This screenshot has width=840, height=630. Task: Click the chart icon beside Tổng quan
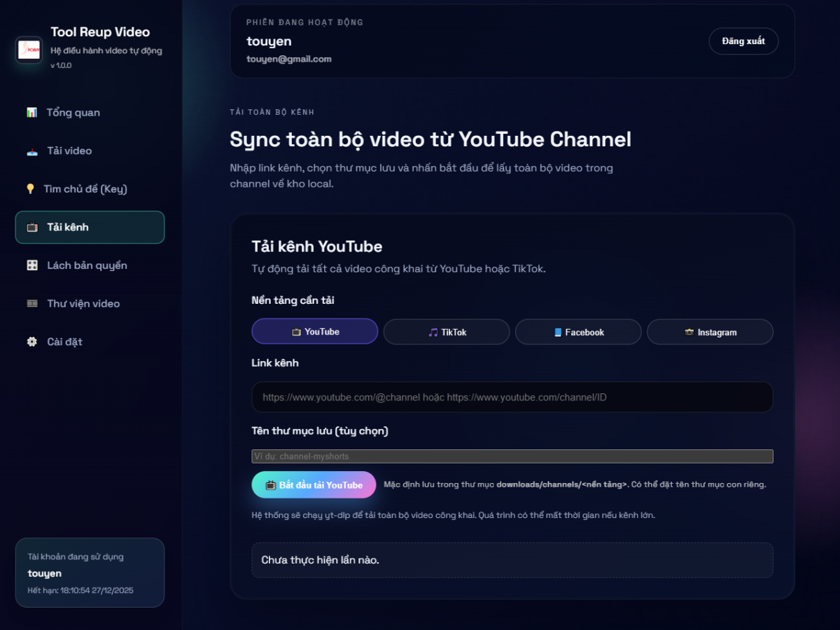point(31,113)
